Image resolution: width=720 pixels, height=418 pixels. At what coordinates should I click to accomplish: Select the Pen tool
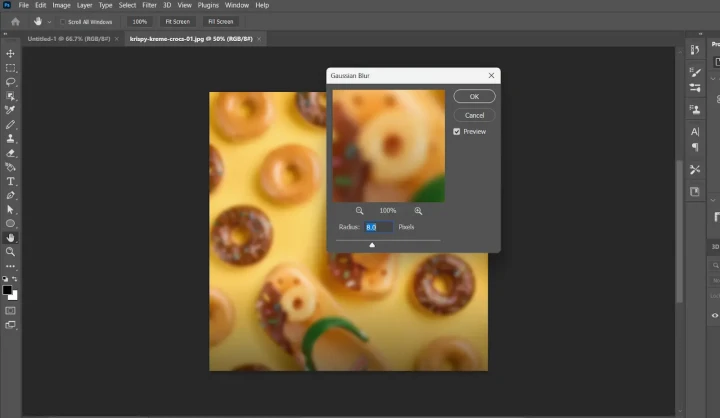[x=10, y=195]
